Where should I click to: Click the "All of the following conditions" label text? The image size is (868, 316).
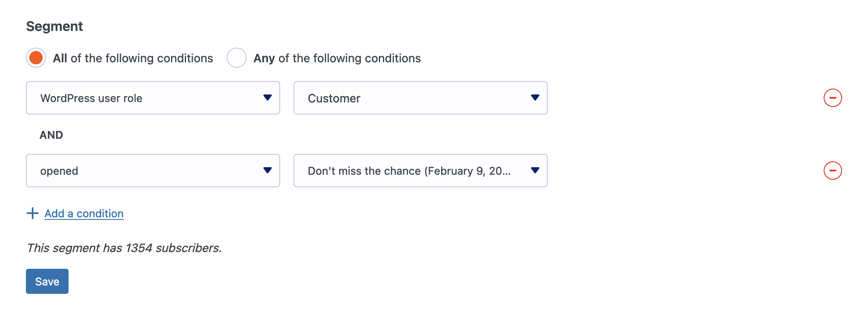coord(133,58)
